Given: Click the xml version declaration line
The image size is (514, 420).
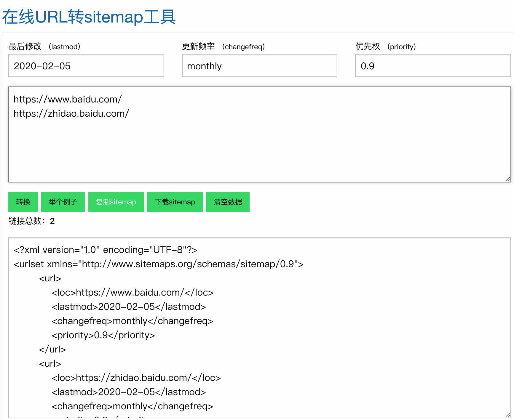Looking at the screenshot, I should (x=106, y=250).
